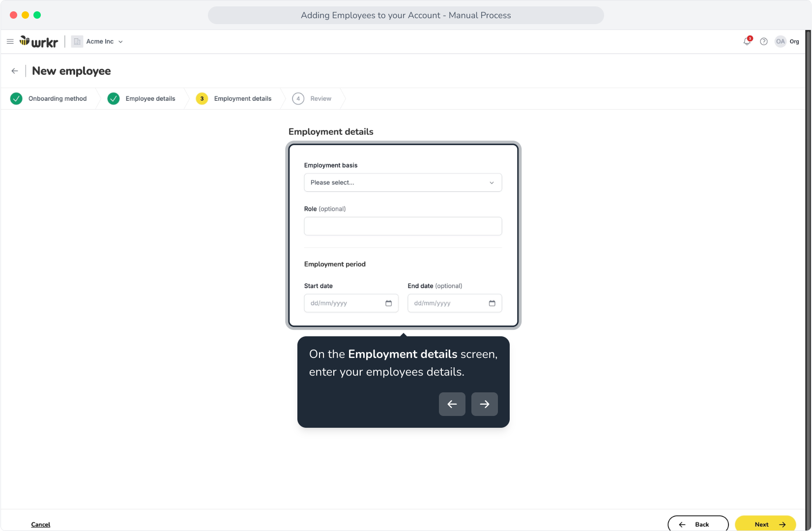Open the Employment basis dropdown
The image size is (812, 531).
(x=403, y=182)
